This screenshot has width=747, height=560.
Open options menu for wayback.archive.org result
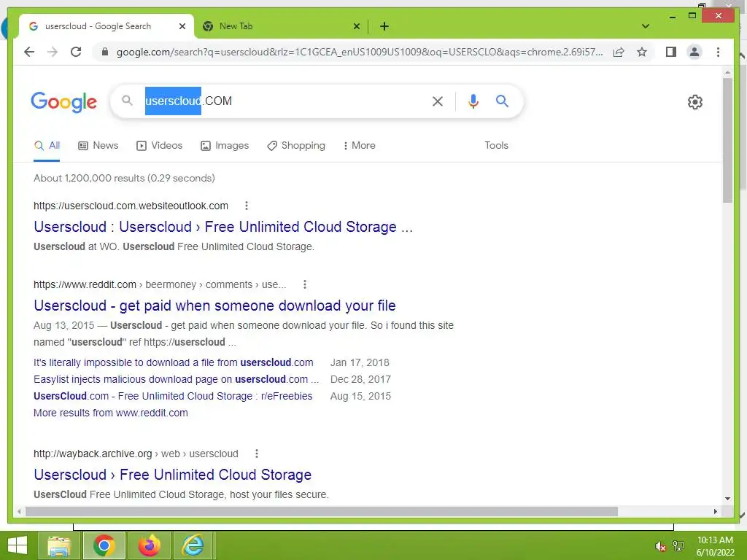tap(257, 454)
